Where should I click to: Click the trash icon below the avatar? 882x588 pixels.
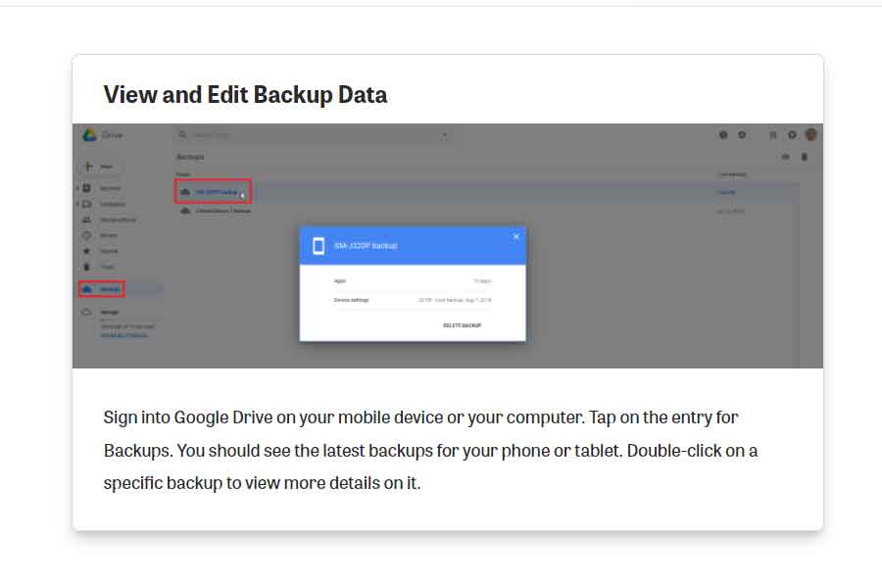pos(805,157)
